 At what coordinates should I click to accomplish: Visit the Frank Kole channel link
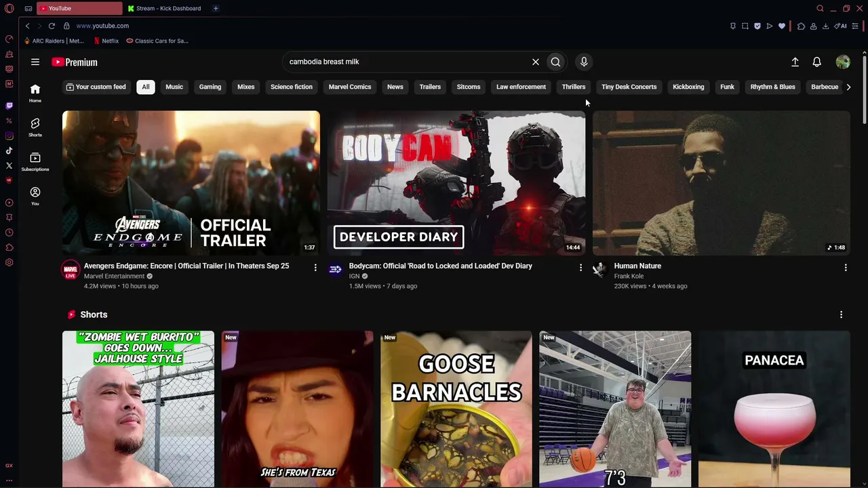[629, 277]
